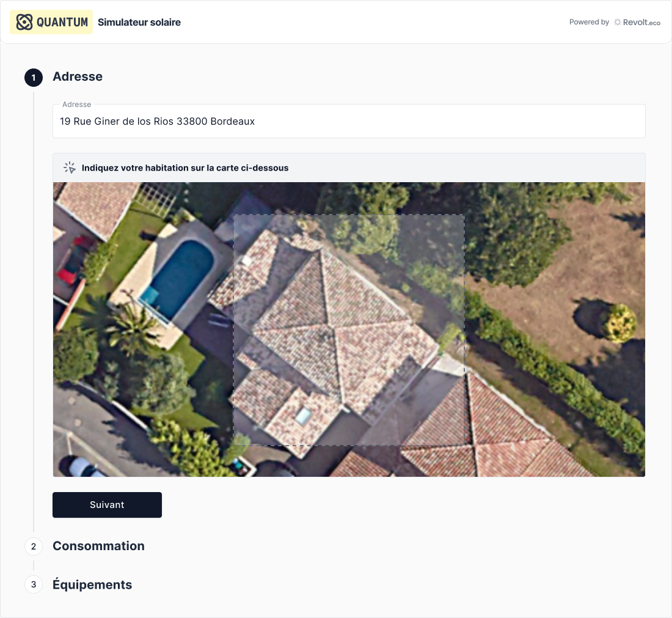Click the Revolt.eco sun icon
This screenshot has width=672, height=618.
tap(617, 22)
